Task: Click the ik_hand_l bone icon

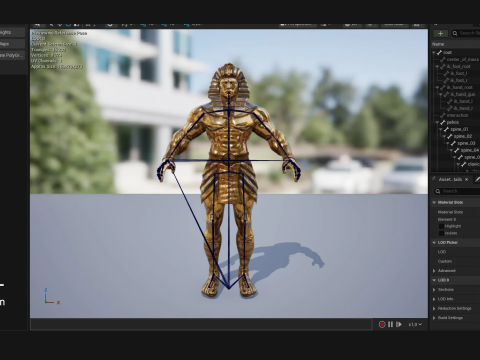Action: point(450,101)
